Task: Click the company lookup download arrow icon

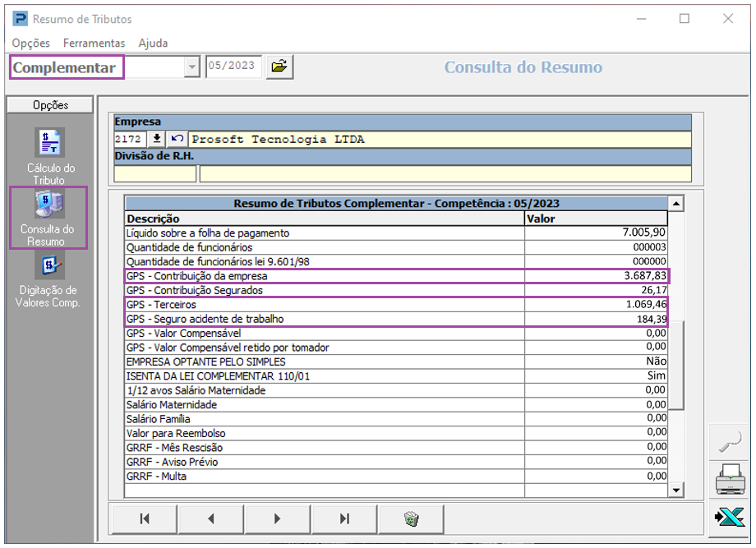Action: click(156, 140)
